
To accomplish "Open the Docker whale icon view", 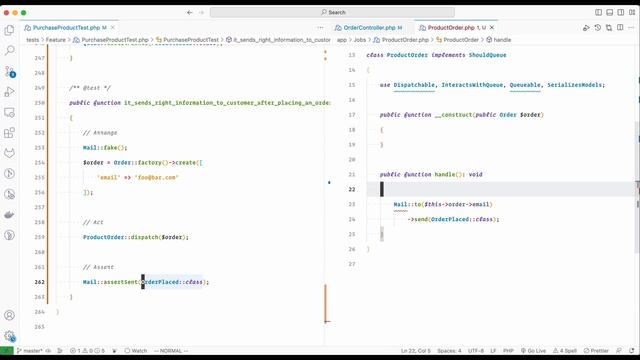I will (9, 215).
